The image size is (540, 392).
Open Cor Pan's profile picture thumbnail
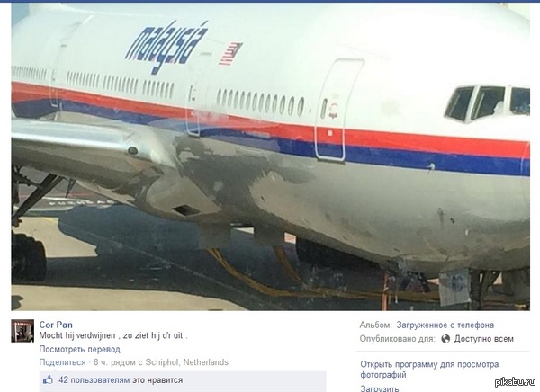click(x=22, y=330)
